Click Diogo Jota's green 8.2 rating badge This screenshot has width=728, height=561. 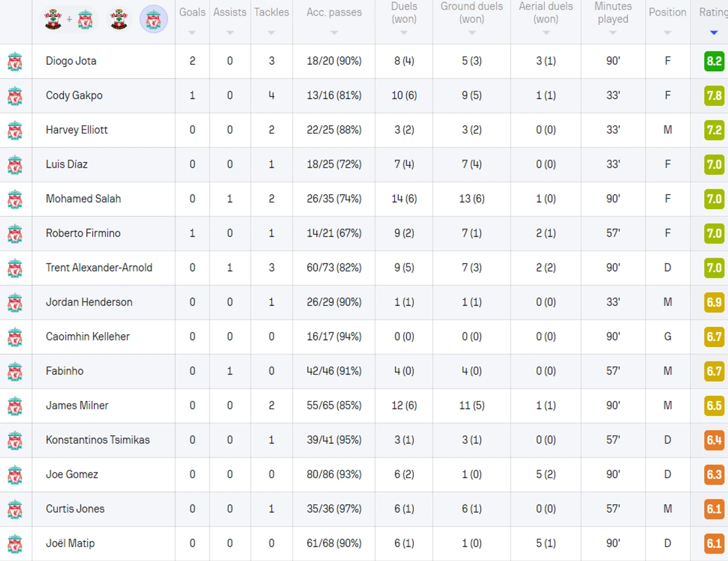pyautogui.click(x=714, y=61)
